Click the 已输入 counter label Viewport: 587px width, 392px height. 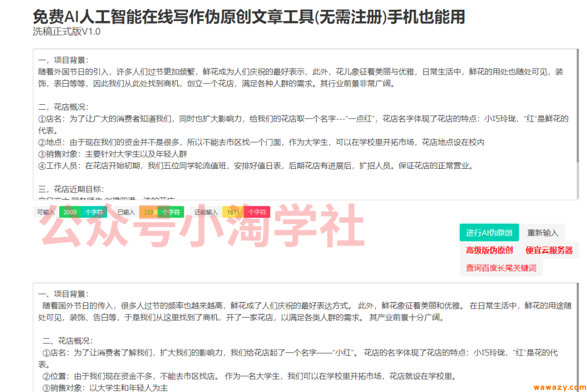click(126, 212)
